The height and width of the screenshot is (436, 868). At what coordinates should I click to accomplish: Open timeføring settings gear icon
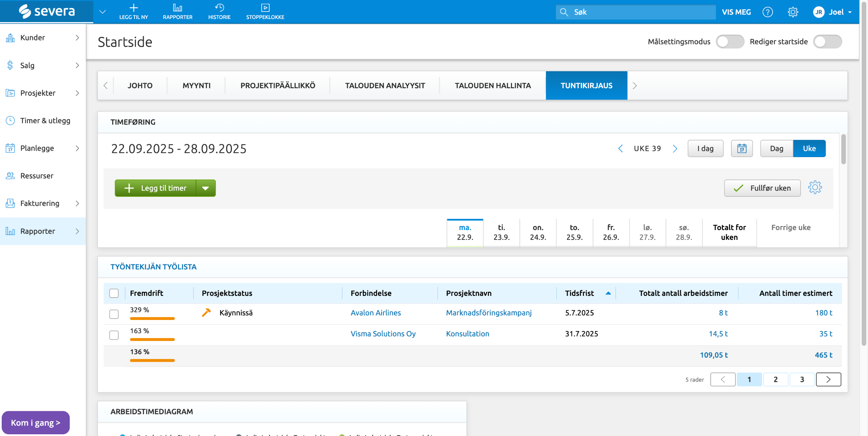point(815,188)
